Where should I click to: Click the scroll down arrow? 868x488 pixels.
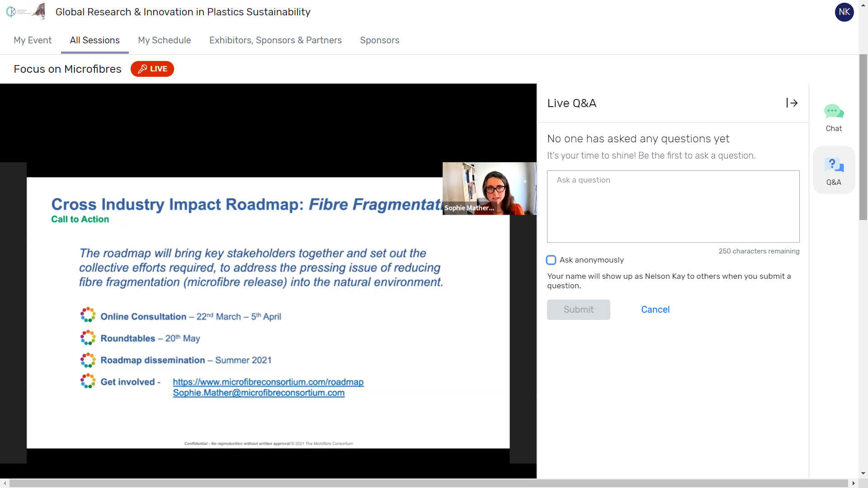863,474
